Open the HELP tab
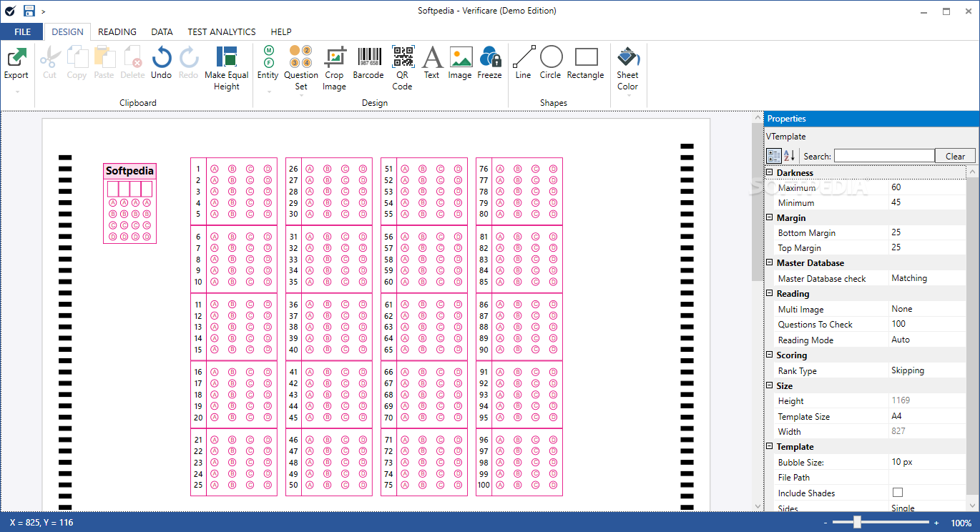The image size is (980, 532). click(x=281, y=31)
